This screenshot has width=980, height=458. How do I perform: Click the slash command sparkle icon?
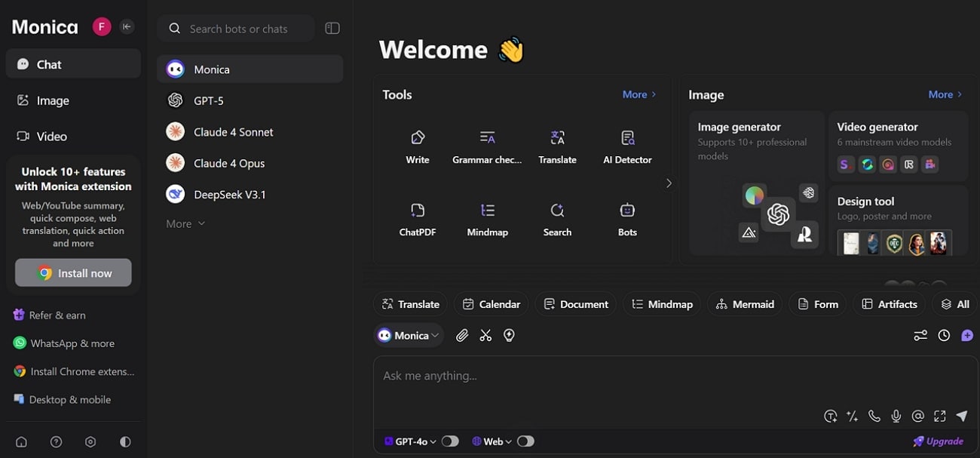tap(853, 416)
